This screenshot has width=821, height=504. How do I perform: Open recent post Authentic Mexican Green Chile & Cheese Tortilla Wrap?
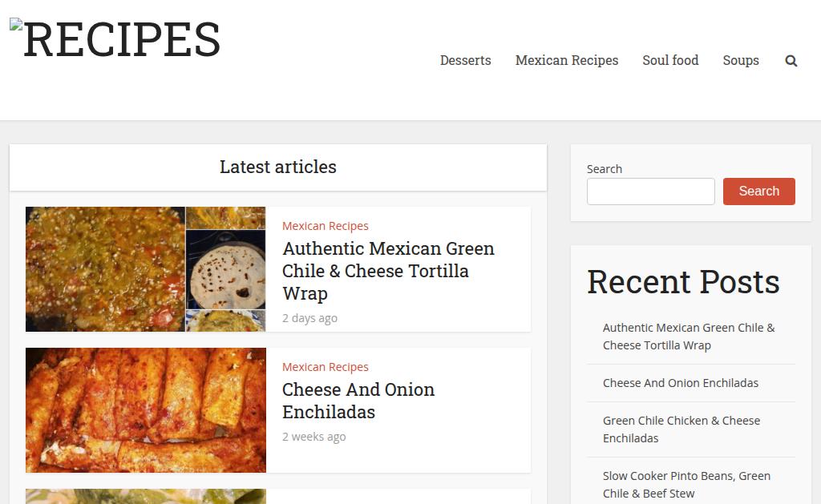click(x=689, y=337)
